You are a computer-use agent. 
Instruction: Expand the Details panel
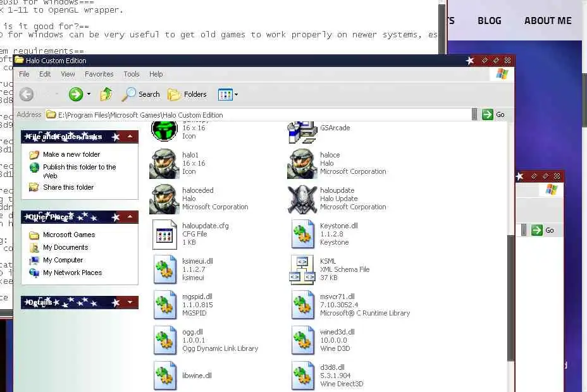[130, 302]
